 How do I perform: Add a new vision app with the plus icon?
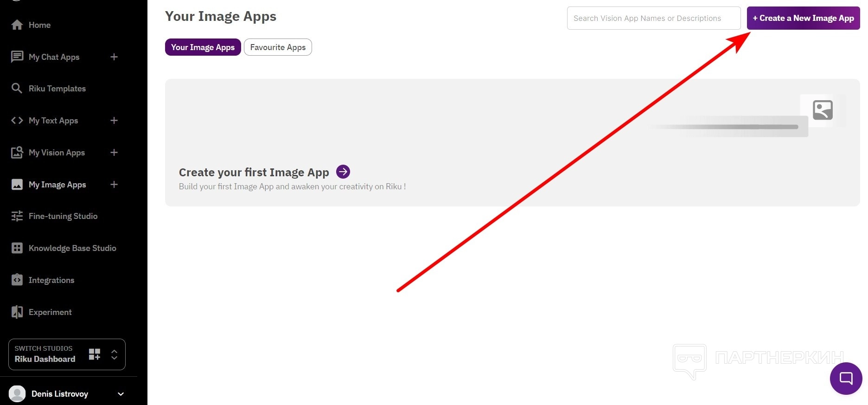click(114, 153)
